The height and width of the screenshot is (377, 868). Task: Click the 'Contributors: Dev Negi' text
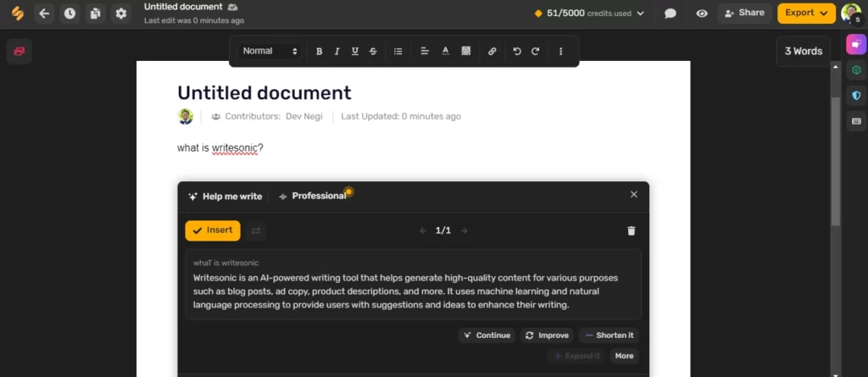274,117
